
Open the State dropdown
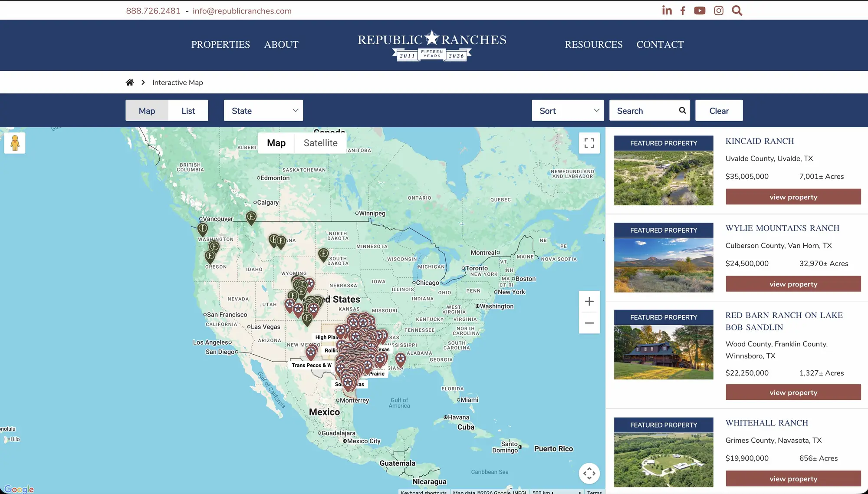pos(263,110)
